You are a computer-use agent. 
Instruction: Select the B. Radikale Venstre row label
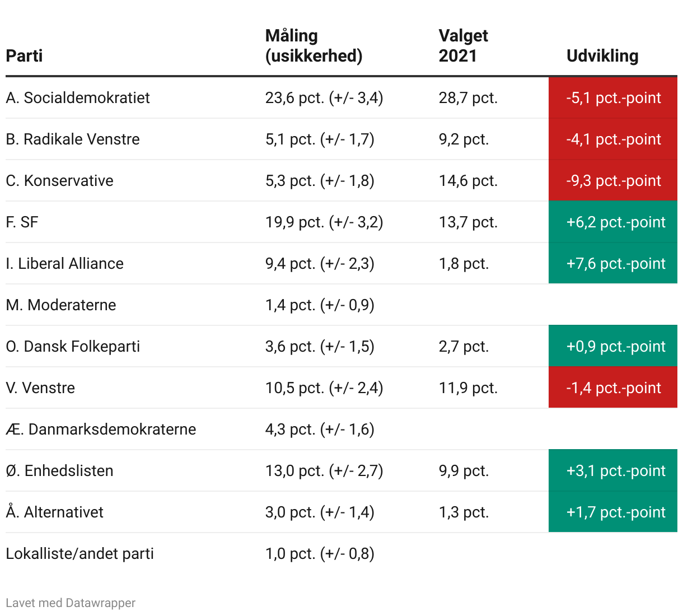click(73, 139)
